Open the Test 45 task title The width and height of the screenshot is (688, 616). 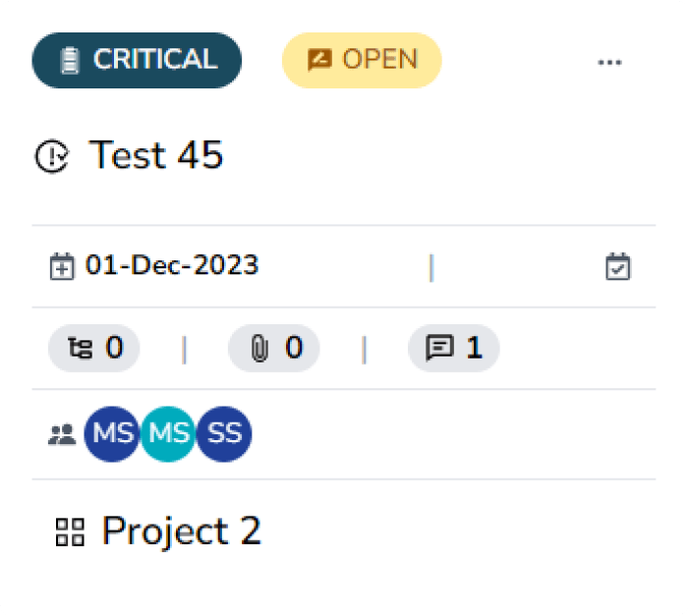(x=156, y=155)
